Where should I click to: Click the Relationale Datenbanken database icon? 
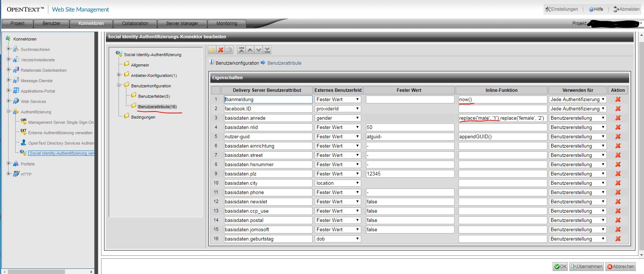(16, 70)
